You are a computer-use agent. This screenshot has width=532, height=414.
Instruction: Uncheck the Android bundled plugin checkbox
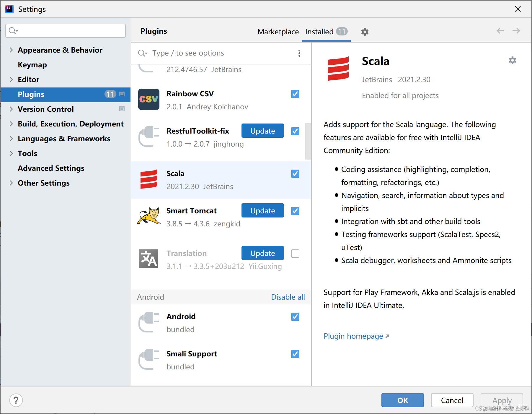(295, 317)
